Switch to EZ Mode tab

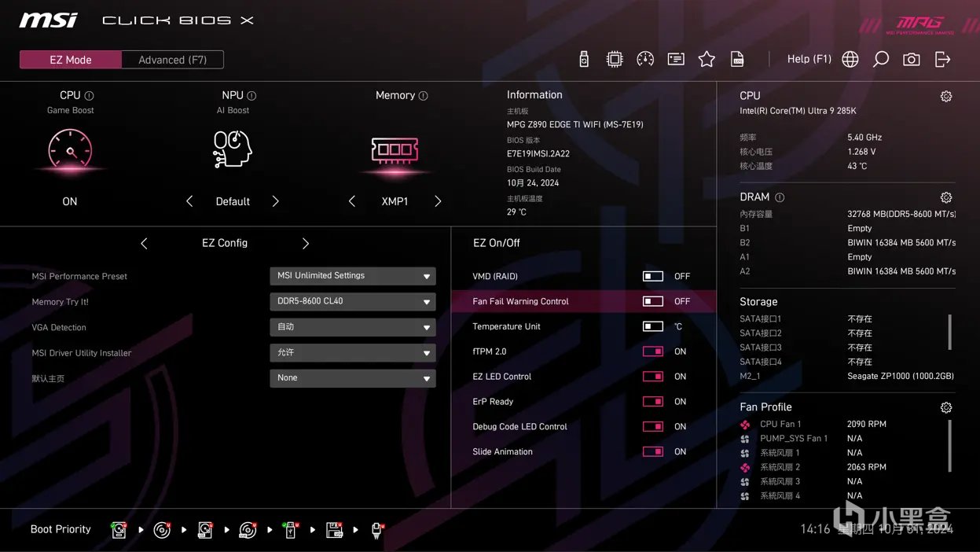(71, 60)
